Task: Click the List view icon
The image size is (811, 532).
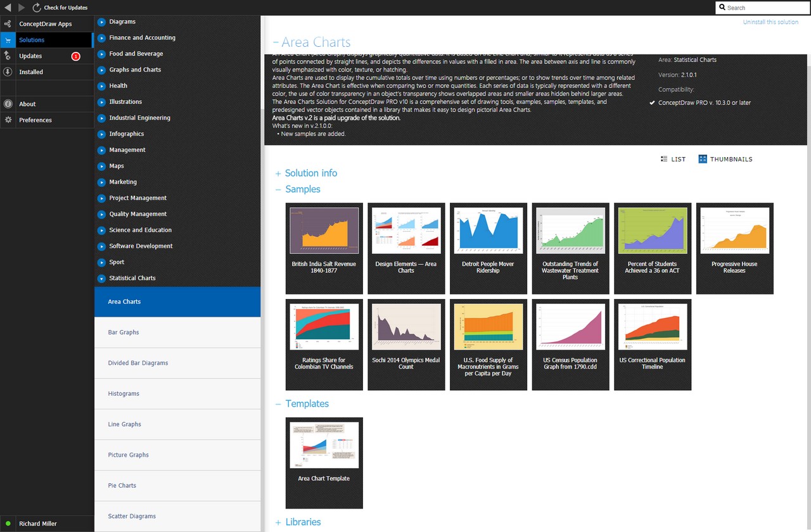Action: (663, 159)
